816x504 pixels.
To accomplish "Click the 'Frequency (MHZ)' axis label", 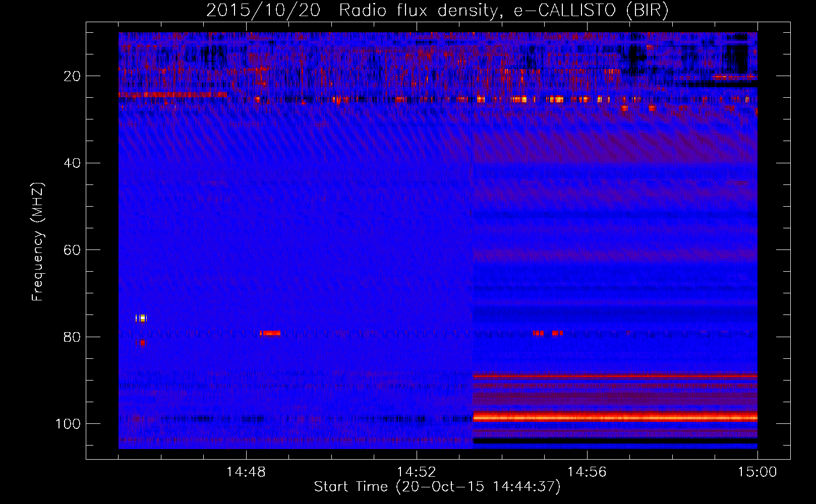I will click(x=38, y=242).
